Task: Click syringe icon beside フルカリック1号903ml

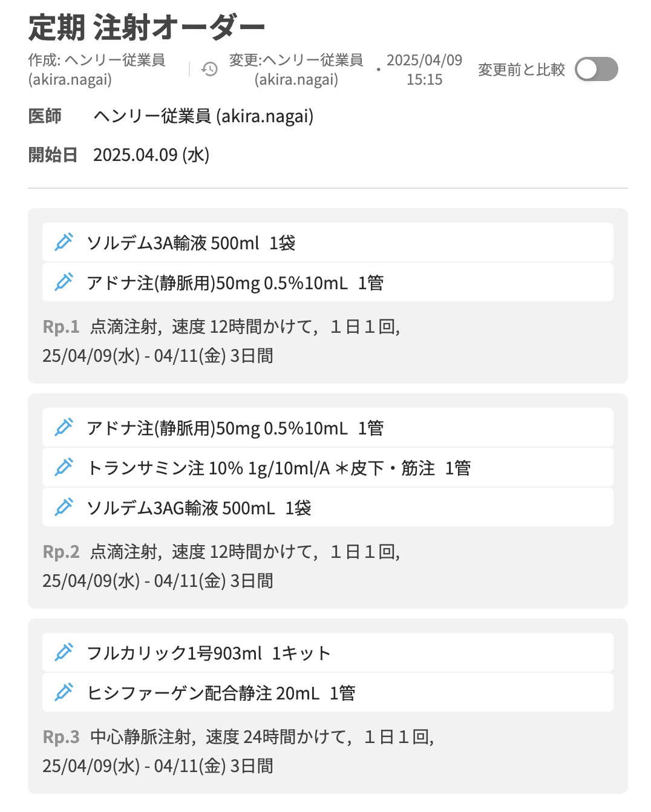Action: pos(64,652)
